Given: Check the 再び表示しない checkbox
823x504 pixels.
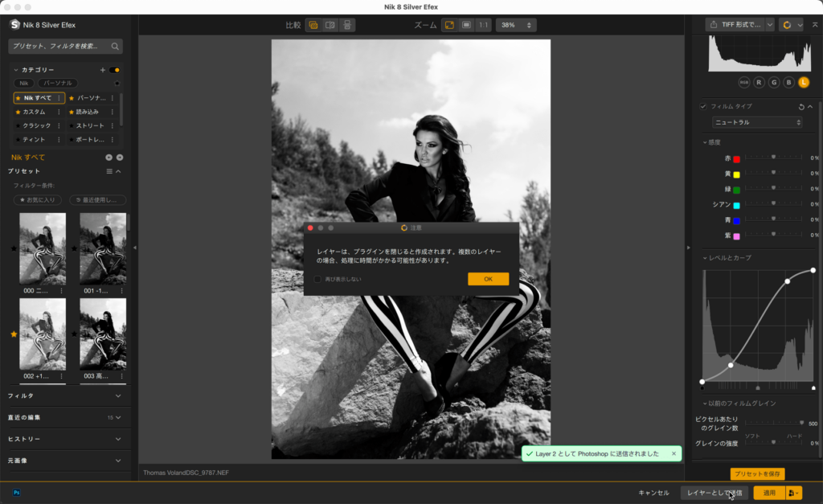Looking at the screenshot, I should click(317, 279).
